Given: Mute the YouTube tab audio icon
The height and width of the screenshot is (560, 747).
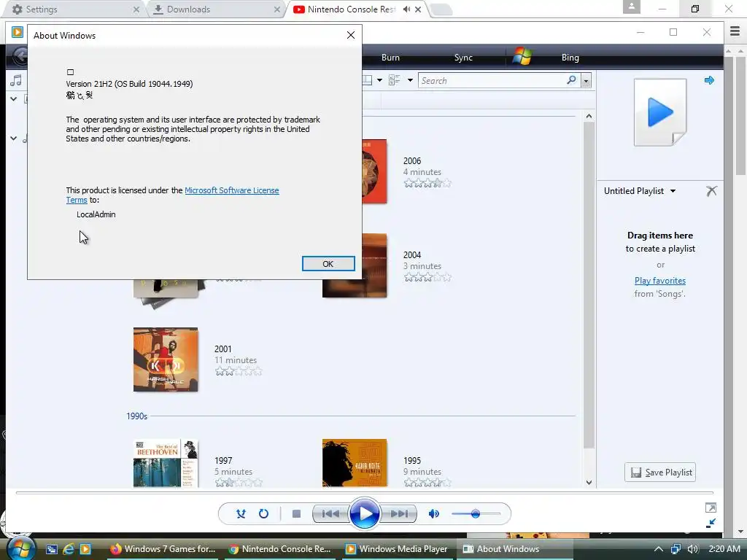Looking at the screenshot, I should [x=406, y=9].
